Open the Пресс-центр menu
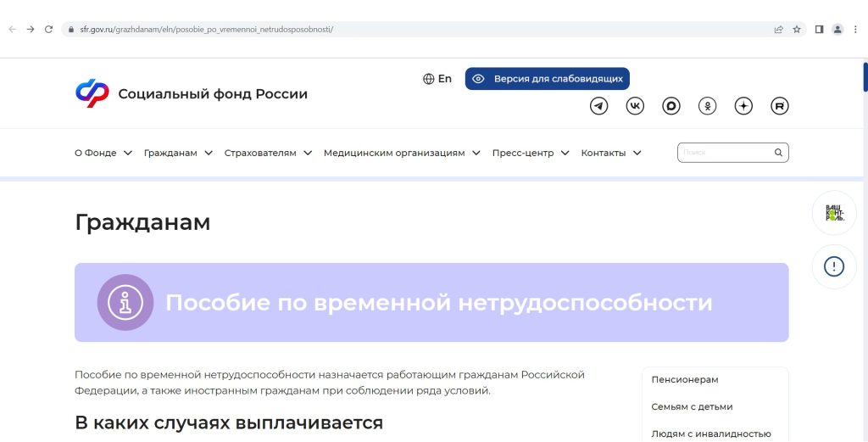Viewport: 868px width, 442px height. pyautogui.click(x=531, y=153)
